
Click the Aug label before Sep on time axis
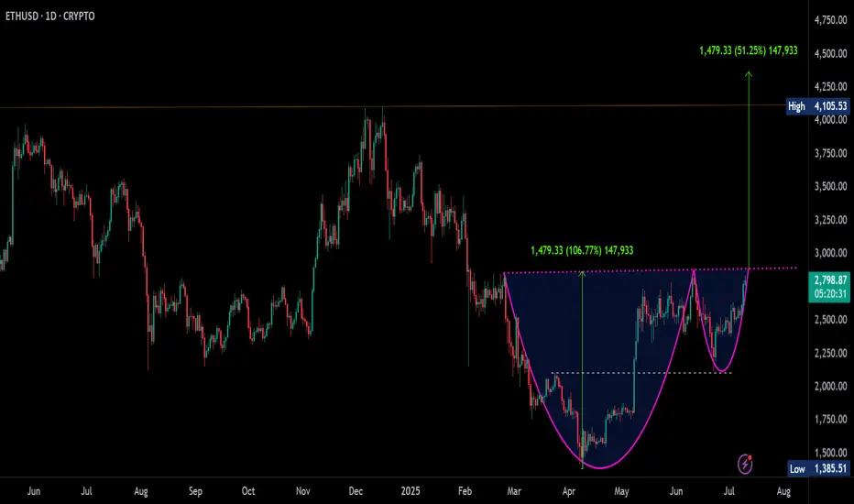click(x=141, y=491)
